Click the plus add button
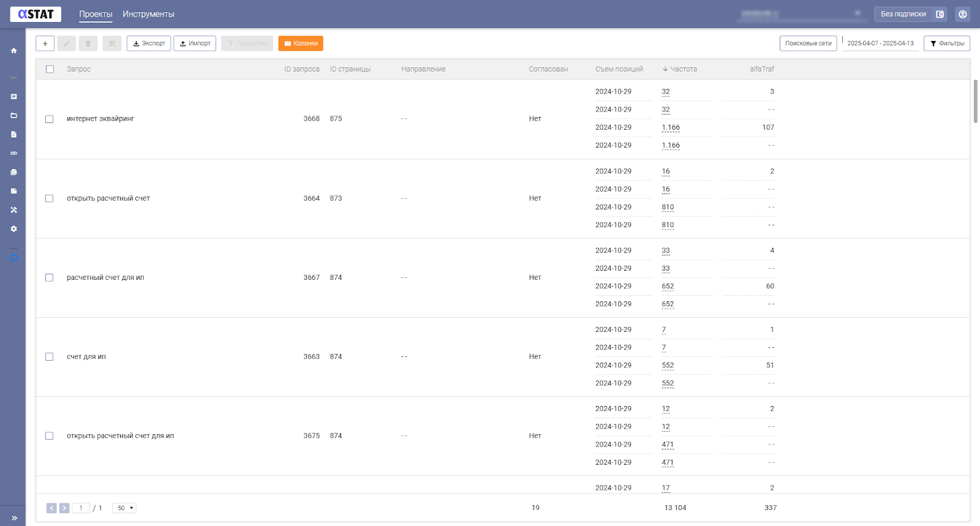This screenshot has height=526, width=980. (45, 43)
